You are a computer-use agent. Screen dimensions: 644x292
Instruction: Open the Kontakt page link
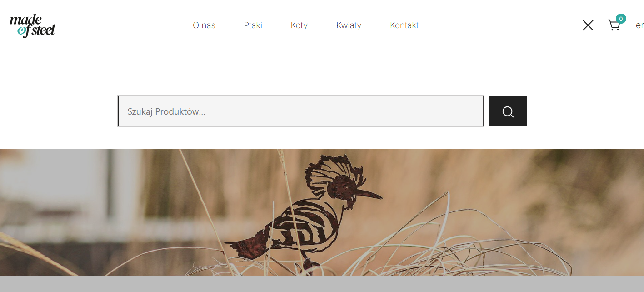404,25
